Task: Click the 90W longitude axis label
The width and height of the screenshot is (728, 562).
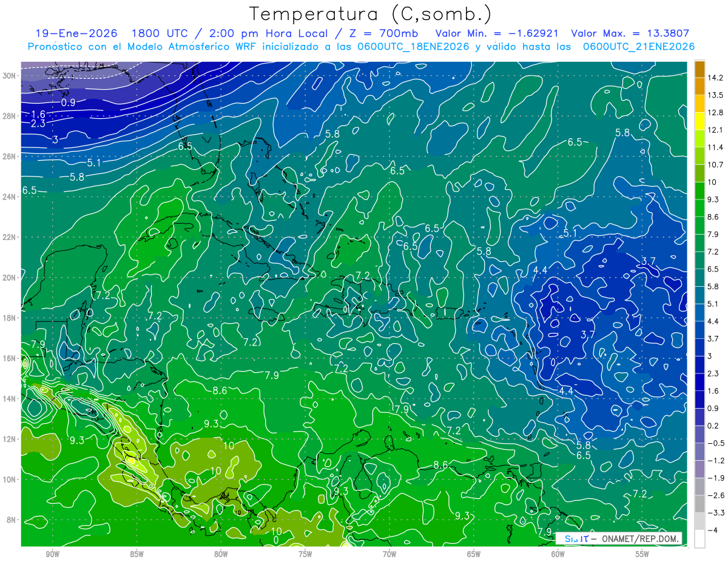Action: click(x=52, y=554)
